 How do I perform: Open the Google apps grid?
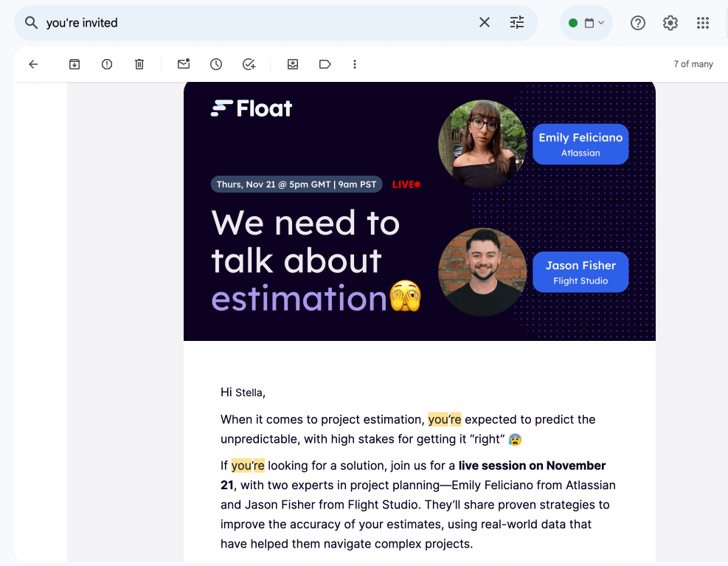tap(702, 23)
